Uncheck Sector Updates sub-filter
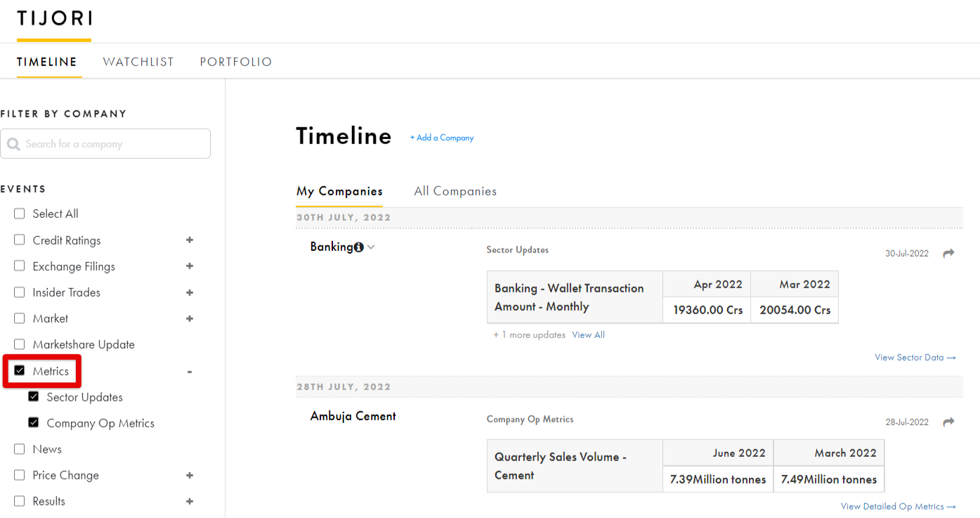 [x=33, y=396]
